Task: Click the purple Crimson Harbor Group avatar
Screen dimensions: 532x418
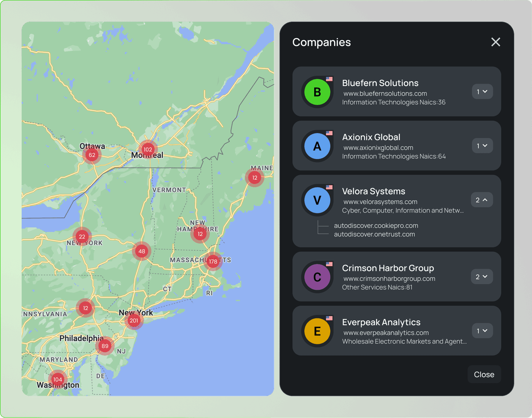Action: pos(317,277)
